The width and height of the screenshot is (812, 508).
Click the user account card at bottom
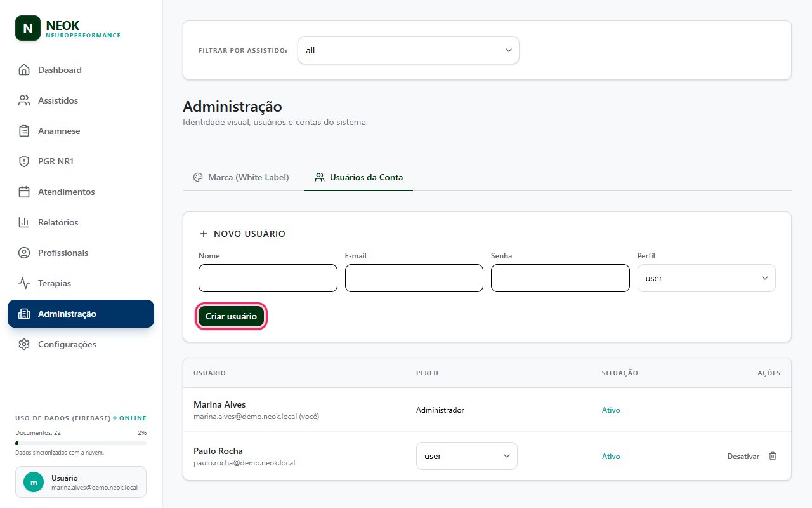click(81, 482)
